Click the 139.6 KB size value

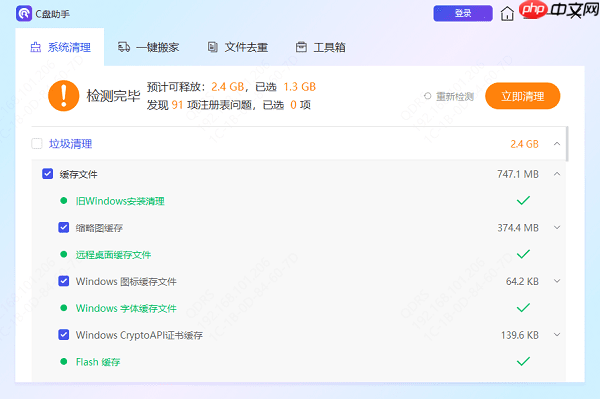[520, 335]
